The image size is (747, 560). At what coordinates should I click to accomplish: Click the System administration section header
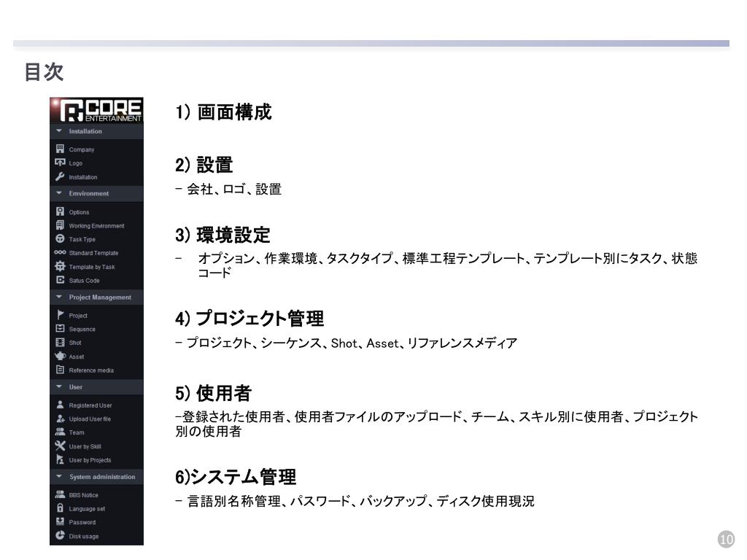pos(96,477)
